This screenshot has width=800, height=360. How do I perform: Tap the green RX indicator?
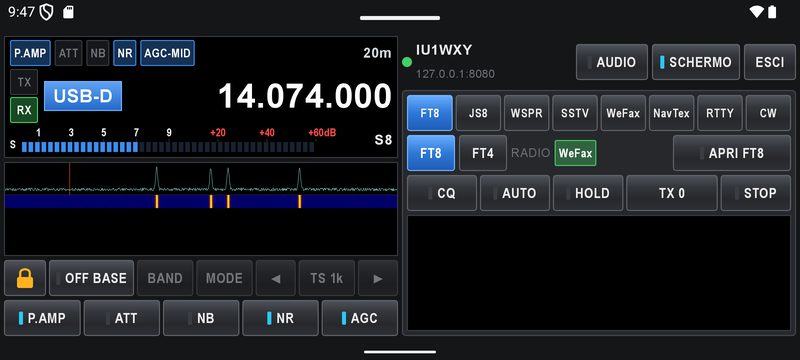[24, 110]
